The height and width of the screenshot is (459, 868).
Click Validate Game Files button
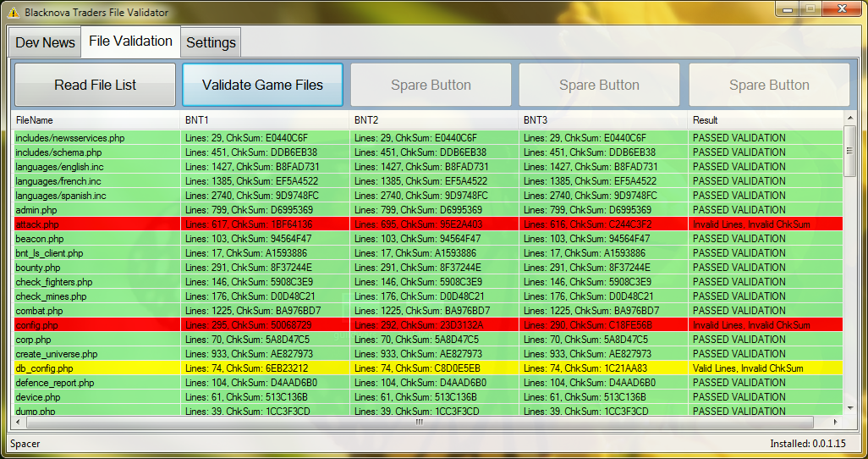262,85
